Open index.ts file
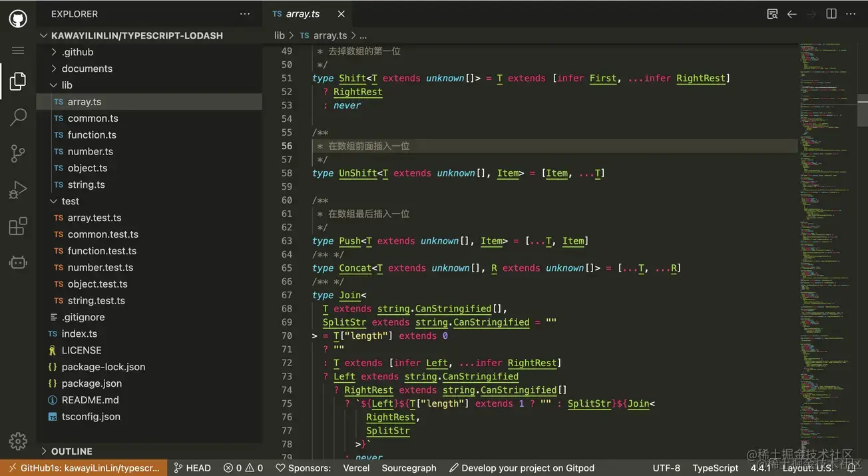The image size is (868, 476). [x=149, y=334]
